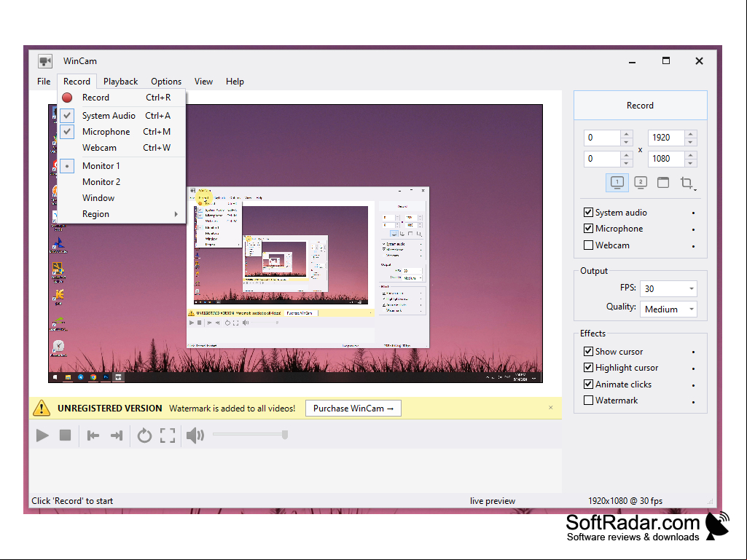Toggle Animate clicks checkbox

(x=588, y=384)
